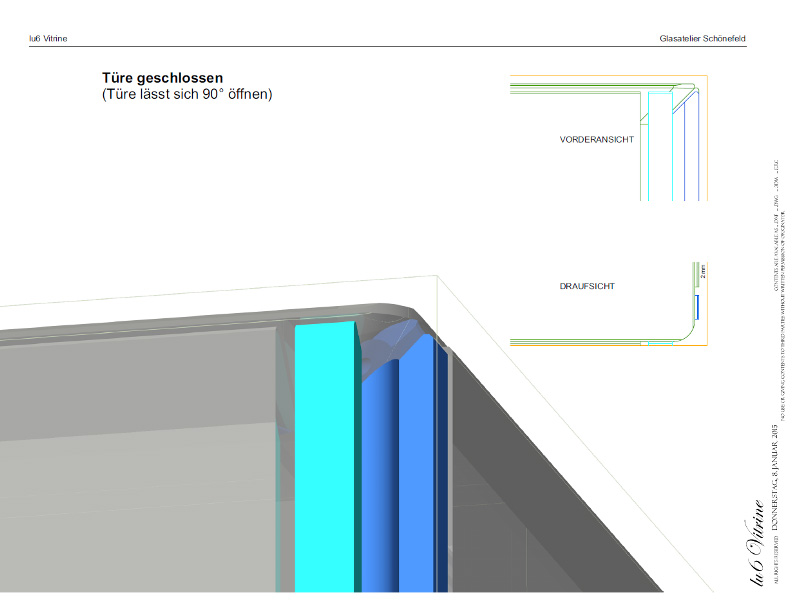
Task: Click the '(Türe lässt sich 90° öffnen)' subtitle
Action: [x=187, y=95]
